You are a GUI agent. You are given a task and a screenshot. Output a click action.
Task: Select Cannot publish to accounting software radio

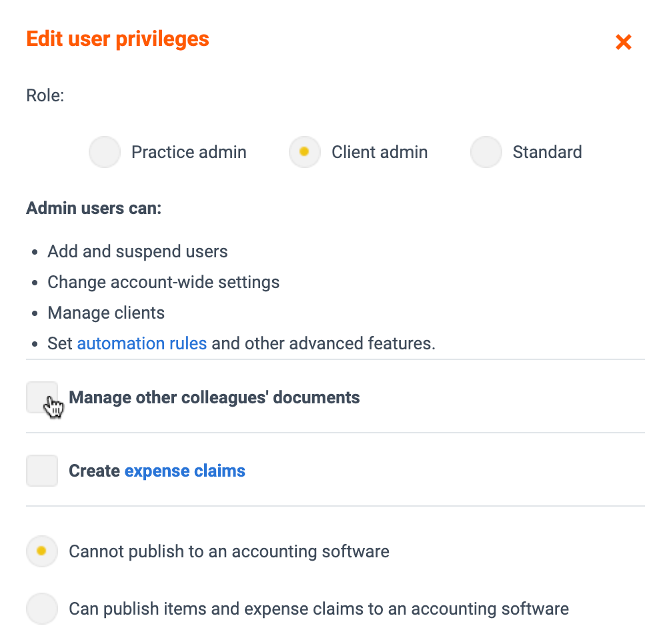point(41,551)
